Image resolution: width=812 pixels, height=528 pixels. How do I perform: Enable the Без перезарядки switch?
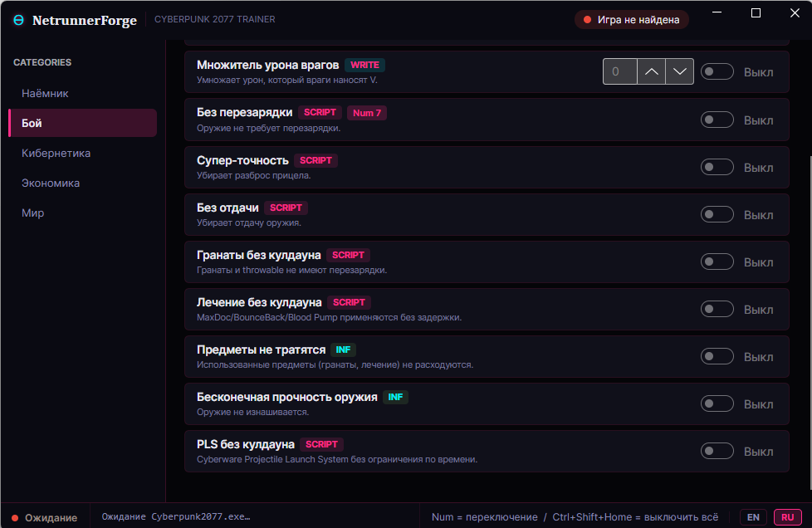pos(717,120)
